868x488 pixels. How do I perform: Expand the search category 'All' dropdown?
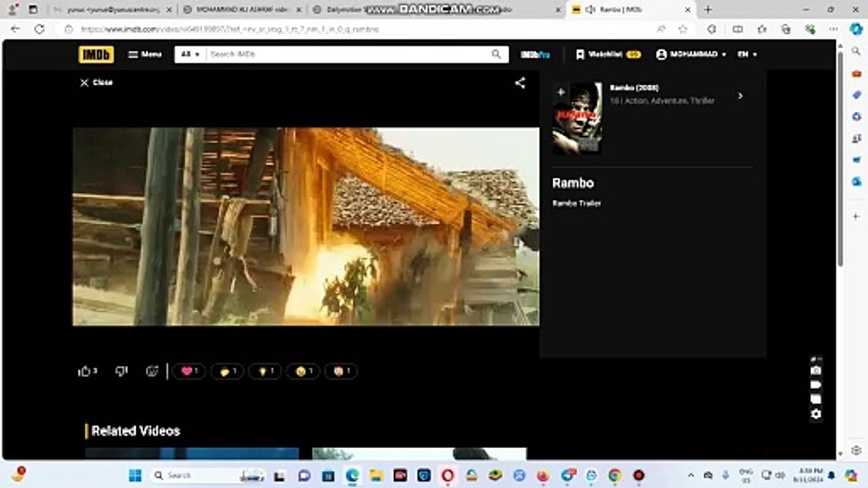[191, 54]
